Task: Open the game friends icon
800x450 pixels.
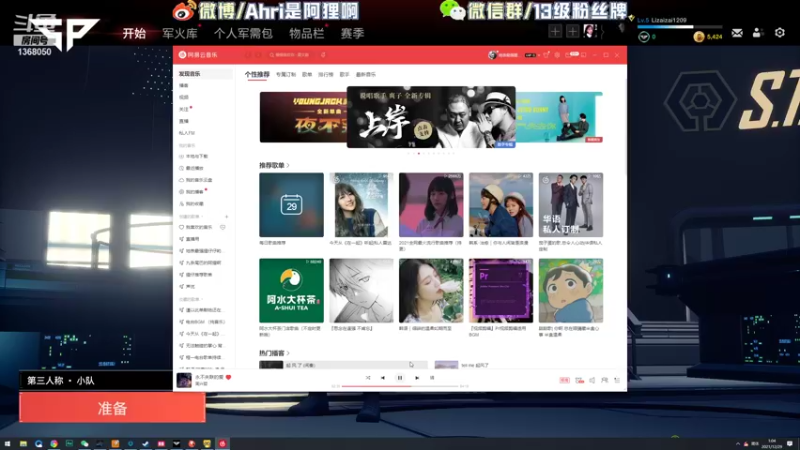Action: [x=758, y=33]
